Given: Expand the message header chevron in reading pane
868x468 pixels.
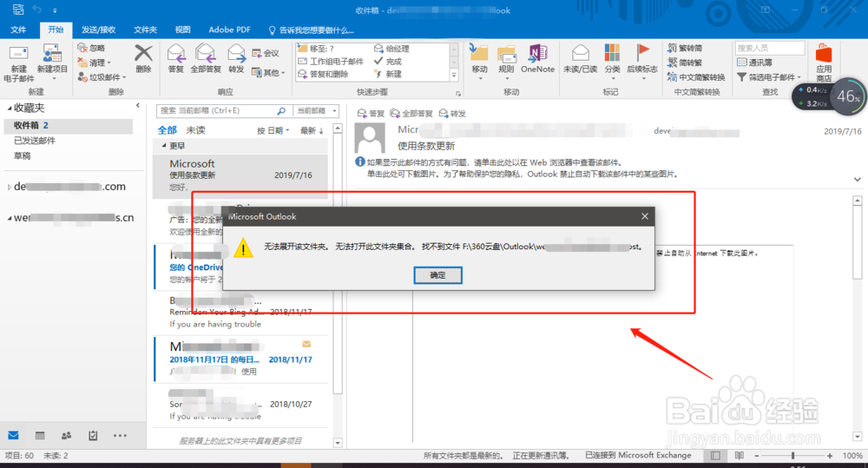Looking at the screenshot, I should [857, 180].
